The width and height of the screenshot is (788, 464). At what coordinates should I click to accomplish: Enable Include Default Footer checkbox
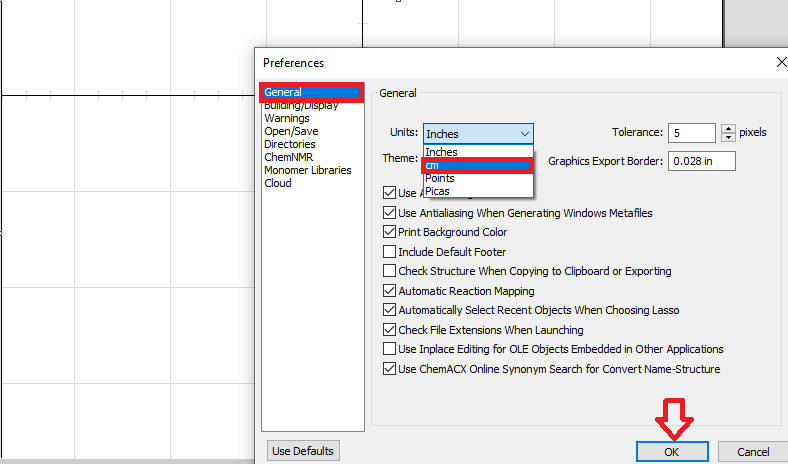click(x=390, y=252)
